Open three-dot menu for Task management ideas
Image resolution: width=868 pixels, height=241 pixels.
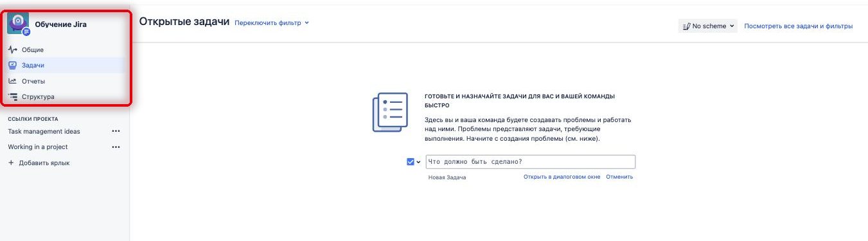point(116,131)
